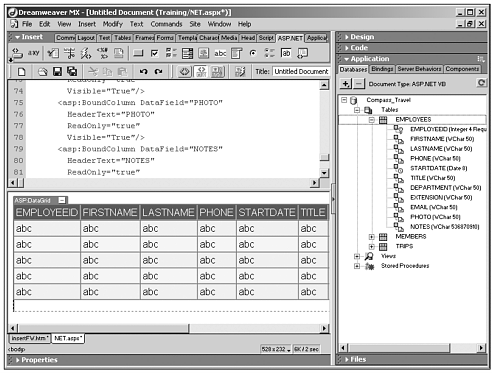Insert an asp:RadioButton control
This screenshot has width=495, height=373.
tap(253, 53)
